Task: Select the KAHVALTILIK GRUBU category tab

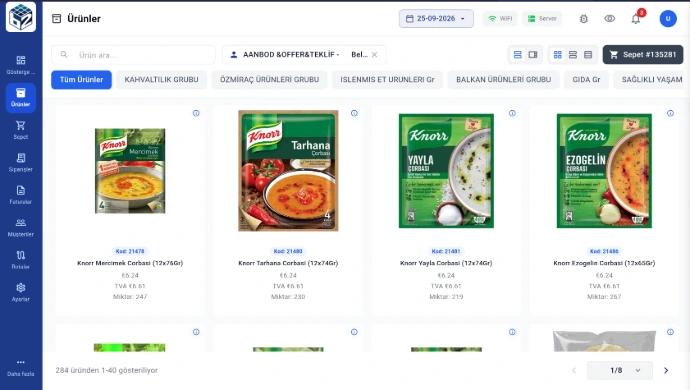Action: (161, 80)
